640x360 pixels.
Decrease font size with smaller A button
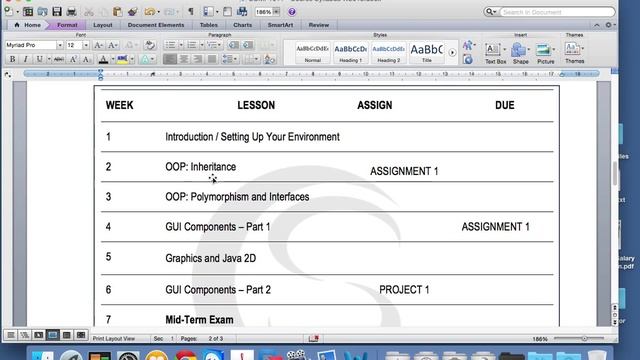click(113, 45)
